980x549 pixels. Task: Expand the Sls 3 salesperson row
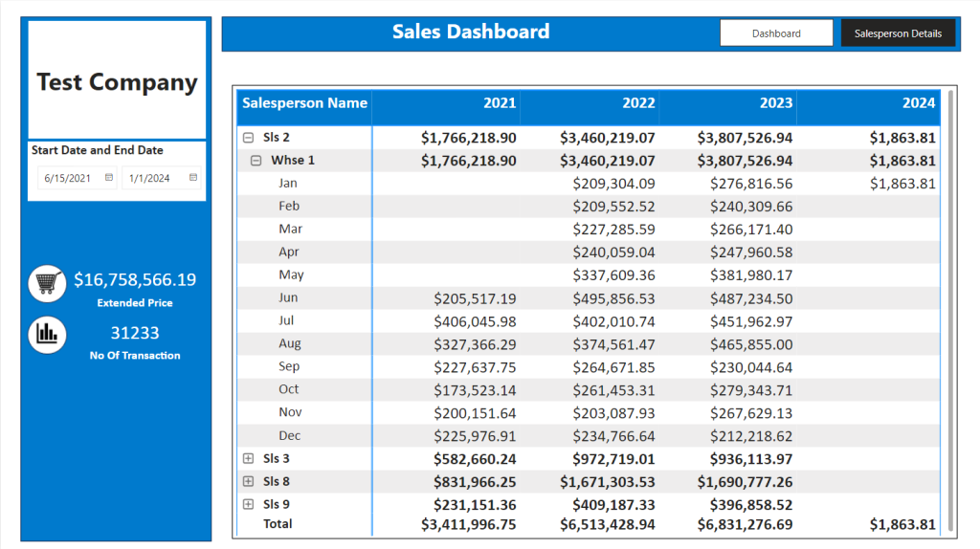pyautogui.click(x=248, y=458)
